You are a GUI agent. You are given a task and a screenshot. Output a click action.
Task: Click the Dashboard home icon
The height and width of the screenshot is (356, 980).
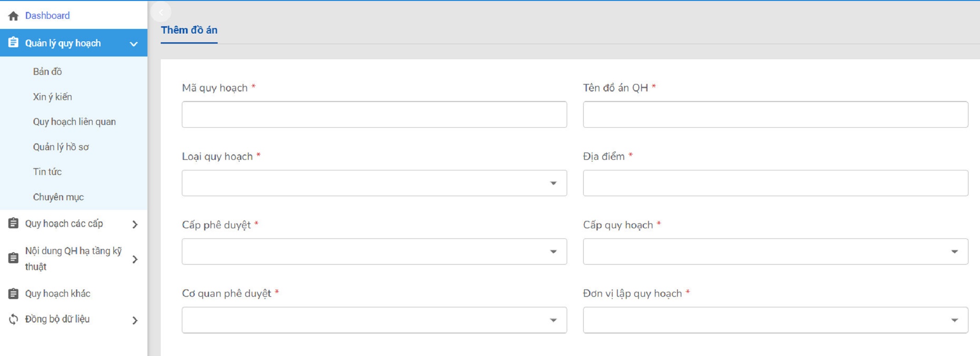[x=13, y=16]
